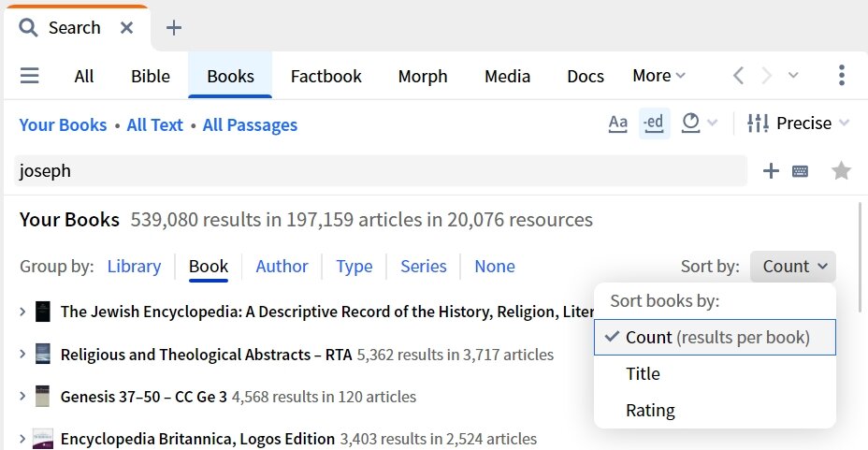
Task: Click the search query field containing joseph
Action: pyautogui.click(x=381, y=171)
